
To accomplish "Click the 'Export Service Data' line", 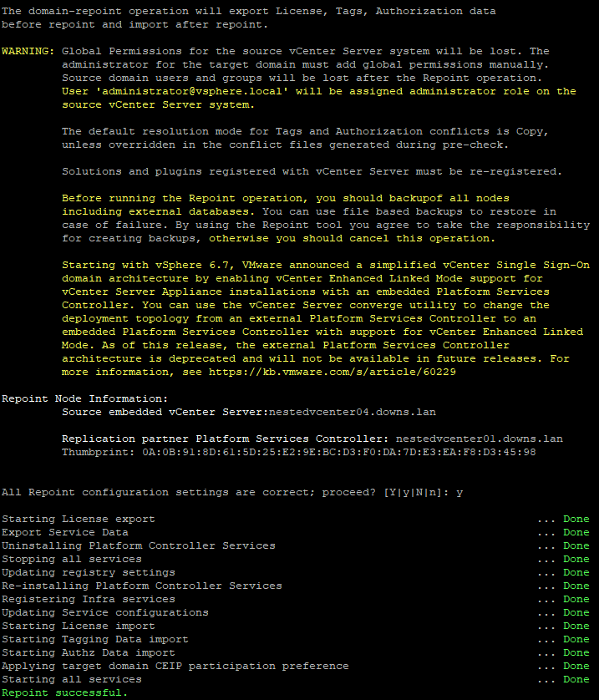I will click(x=65, y=532).
